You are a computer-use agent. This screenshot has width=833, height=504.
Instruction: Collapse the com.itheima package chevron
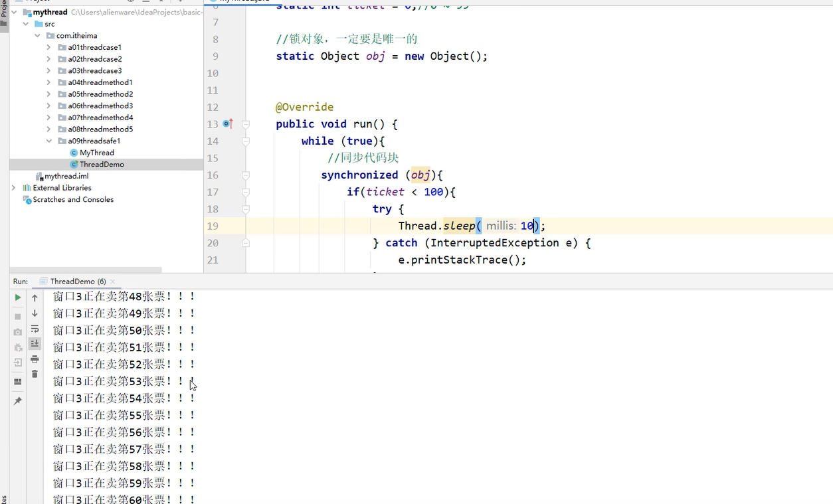[38, 36]
